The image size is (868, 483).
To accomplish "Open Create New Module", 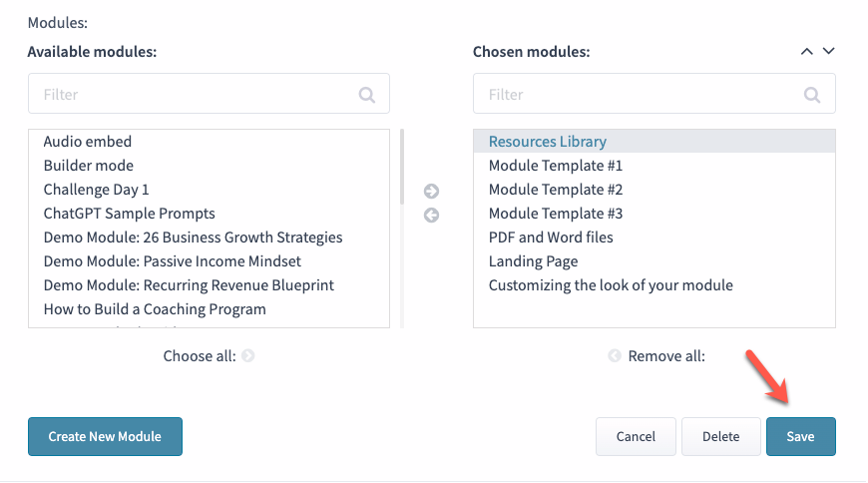I will 105,436.
